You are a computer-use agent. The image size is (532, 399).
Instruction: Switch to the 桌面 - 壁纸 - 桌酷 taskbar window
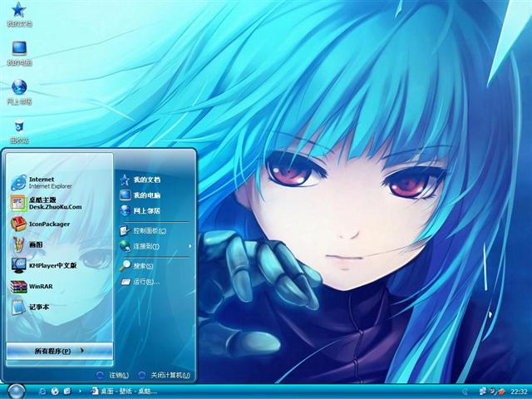coord(124,392)
